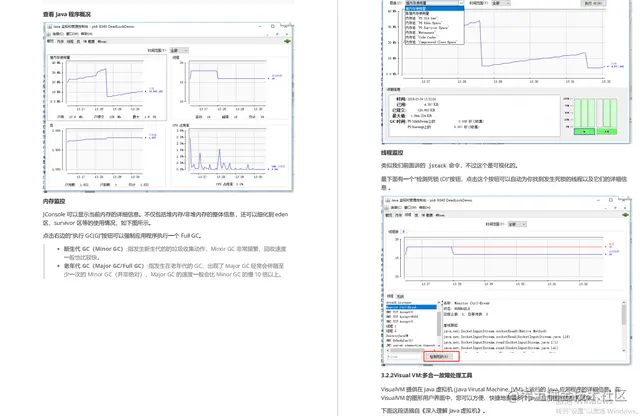The image size is (640, 416).
Task: Click vertical scrollbar of thread list
Action: pos(439,324)
